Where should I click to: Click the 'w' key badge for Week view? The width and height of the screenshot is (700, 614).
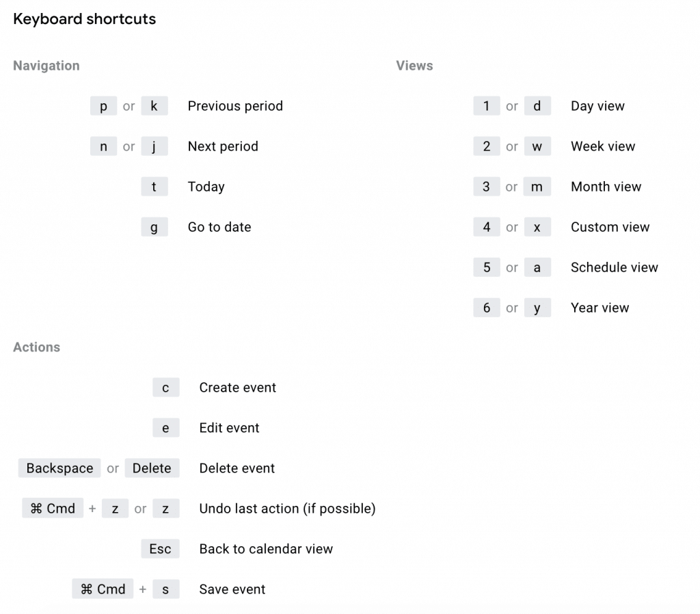[537, 146]
